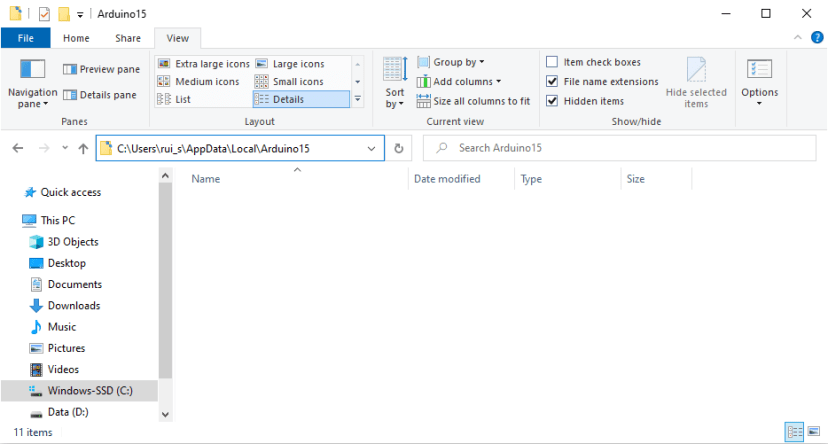Toggle the Preview pane
Screen dimensions: 828x444
101,69
